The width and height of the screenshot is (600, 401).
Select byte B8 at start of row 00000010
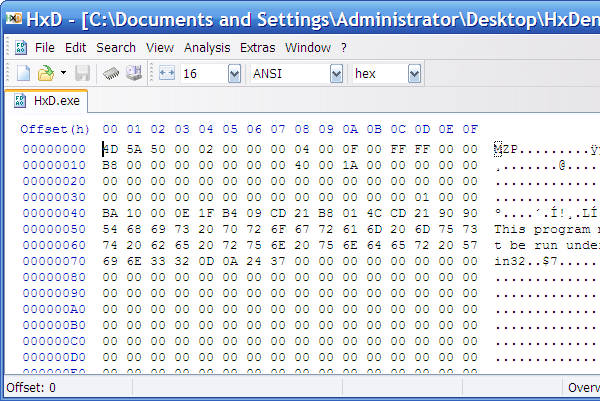[110, 165]
